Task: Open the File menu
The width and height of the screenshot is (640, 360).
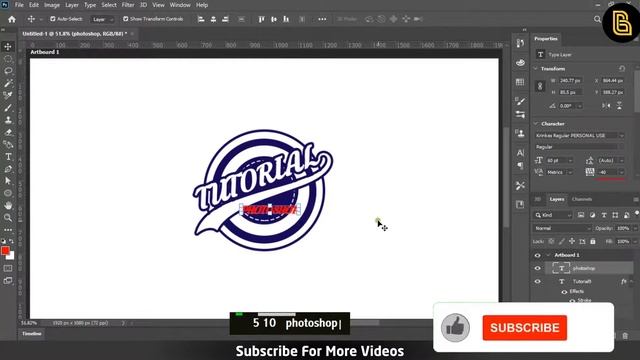Action: point(19,5)
